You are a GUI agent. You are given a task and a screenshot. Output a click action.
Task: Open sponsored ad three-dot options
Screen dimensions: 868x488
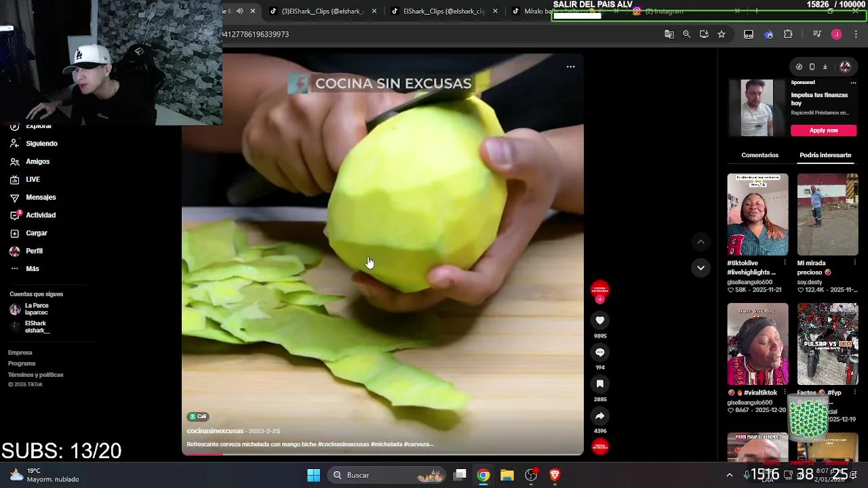[853, 83]
